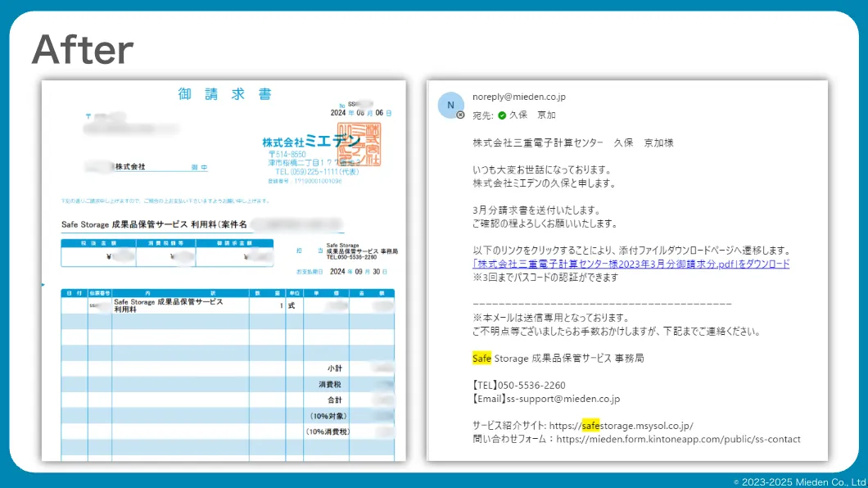Click the red company seal stamp on invoice

pos(359,143)
